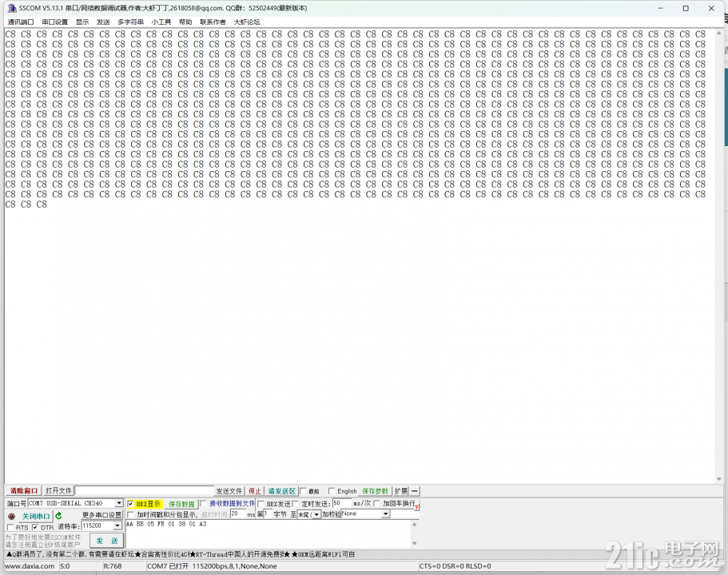Open the 串口设置 menu

[55, 22]
